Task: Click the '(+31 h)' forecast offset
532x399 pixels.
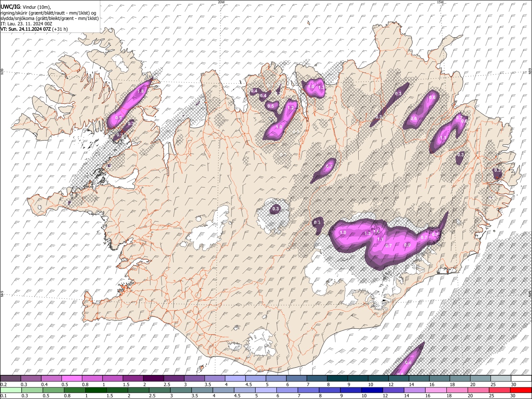Action: [60, 29]
